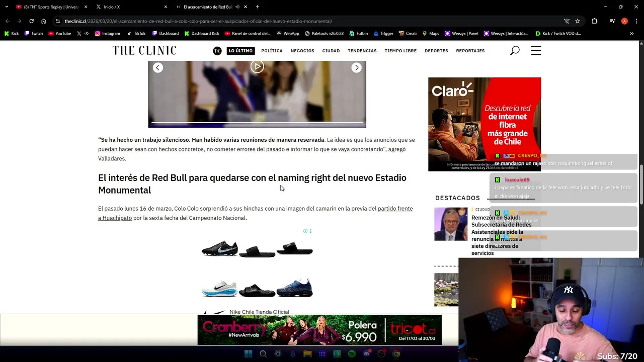Open DEPORTES section
Image resolution: width=644 pixels, height=362 pixels.
[436, 51]
